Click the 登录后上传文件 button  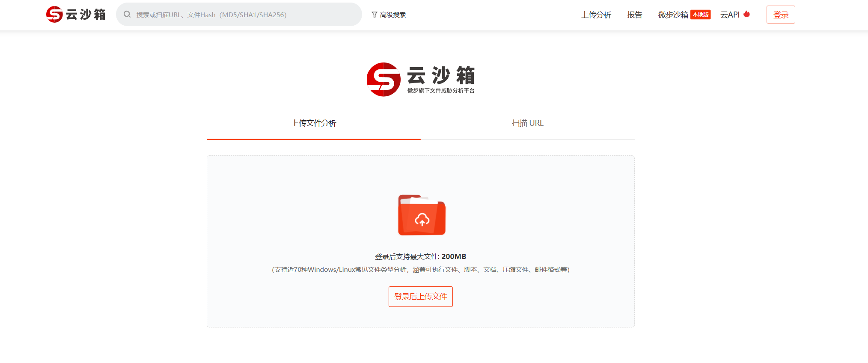(x=421, y=297)
